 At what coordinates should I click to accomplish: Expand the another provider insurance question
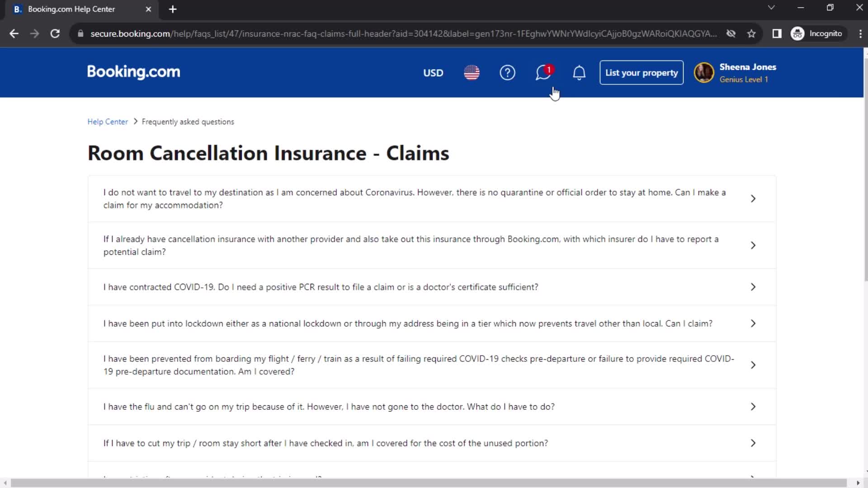pyautogui.click(x=432, y=245)
